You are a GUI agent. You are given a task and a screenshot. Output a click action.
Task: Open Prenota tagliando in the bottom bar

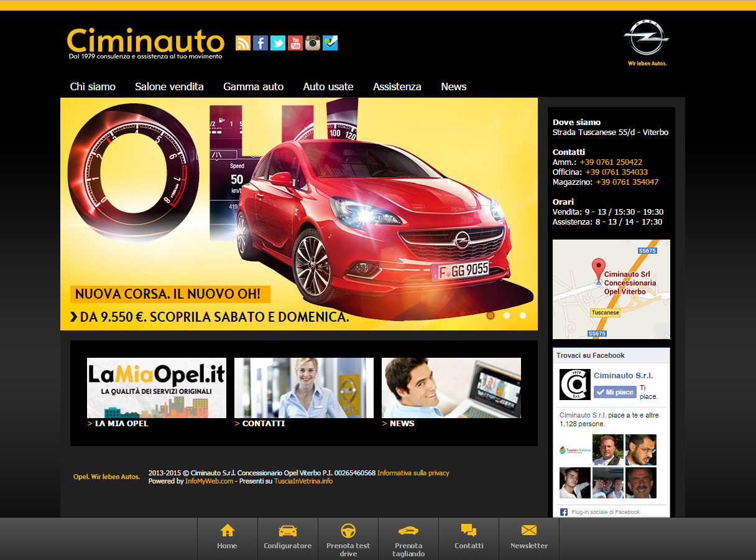[408, 538]
